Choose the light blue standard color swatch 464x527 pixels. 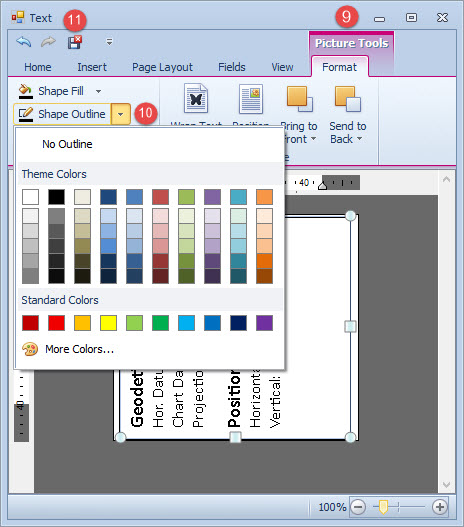(x=186, y=323)
